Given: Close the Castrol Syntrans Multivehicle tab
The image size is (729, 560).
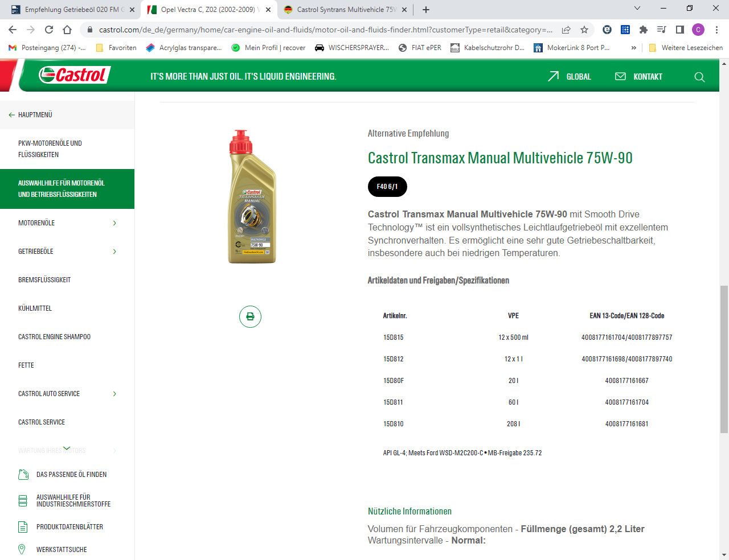Looking at the screenshot, I should [x=404, y=10].
